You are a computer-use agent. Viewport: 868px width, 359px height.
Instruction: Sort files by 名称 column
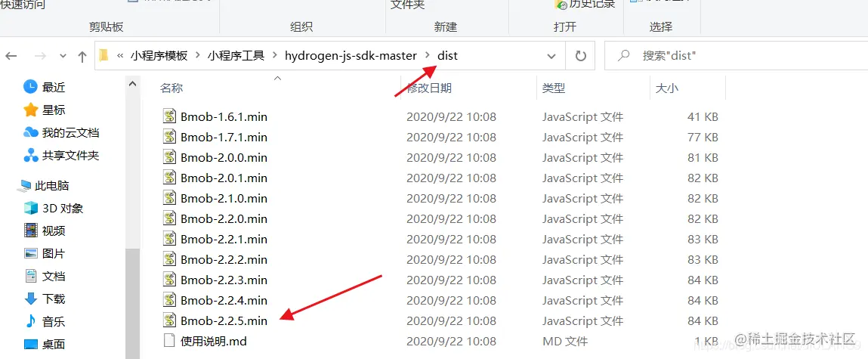[171, 88]
